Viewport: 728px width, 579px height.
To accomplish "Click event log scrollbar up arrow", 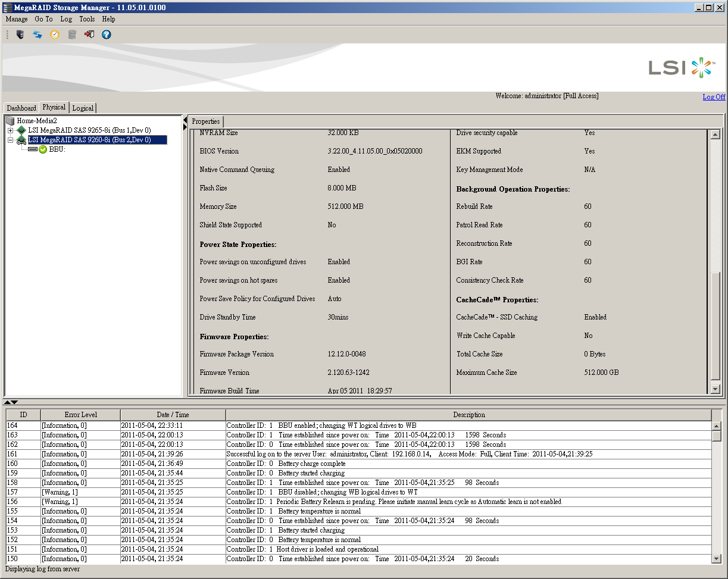I will point(717,426).
